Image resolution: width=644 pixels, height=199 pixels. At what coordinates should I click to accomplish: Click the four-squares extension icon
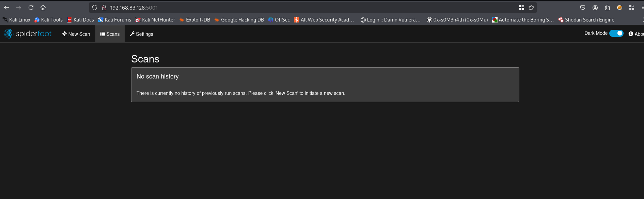click(632, 8)
